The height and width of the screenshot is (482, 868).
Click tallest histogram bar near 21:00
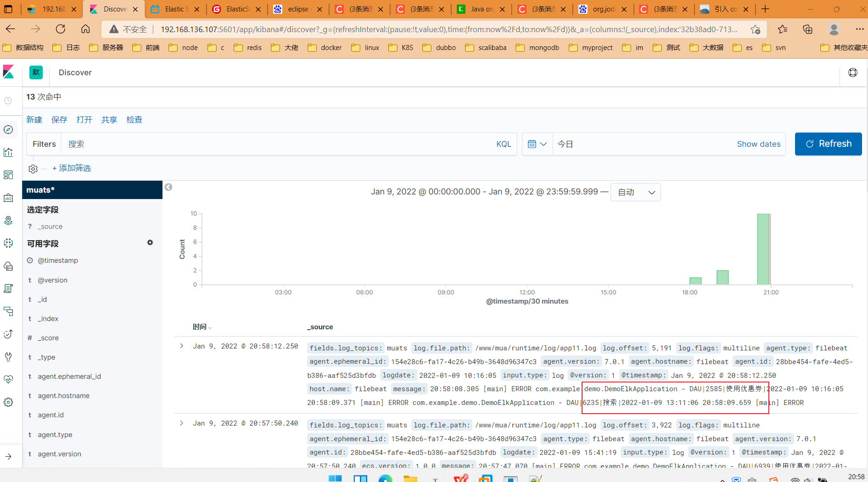pos(763,249)
